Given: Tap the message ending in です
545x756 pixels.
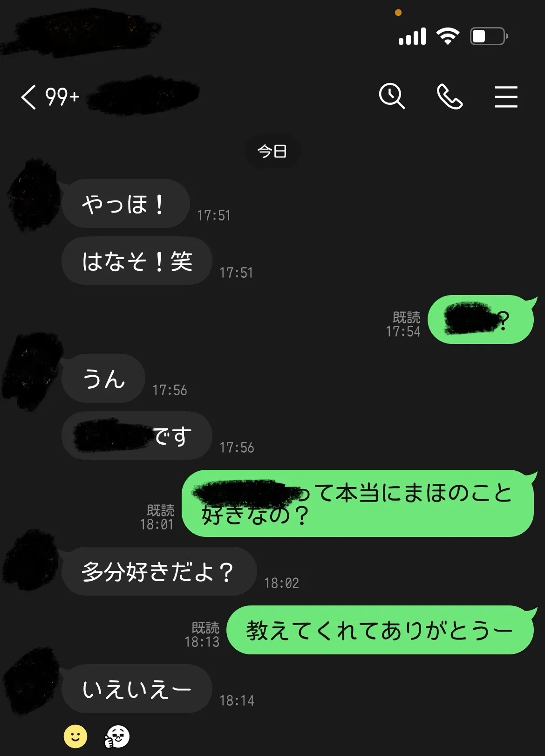Looking at the screenshot, I should (x=137, y=435).
